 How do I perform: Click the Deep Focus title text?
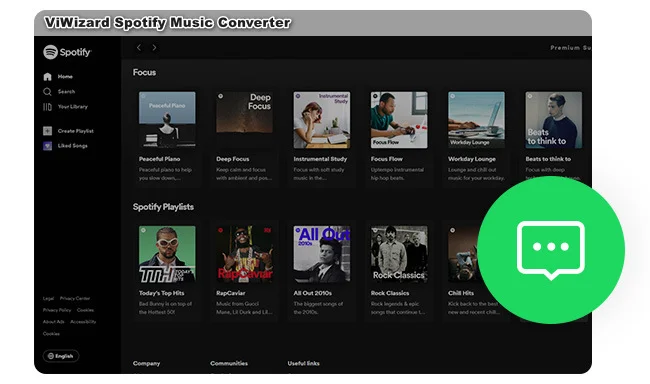point(233,159)
